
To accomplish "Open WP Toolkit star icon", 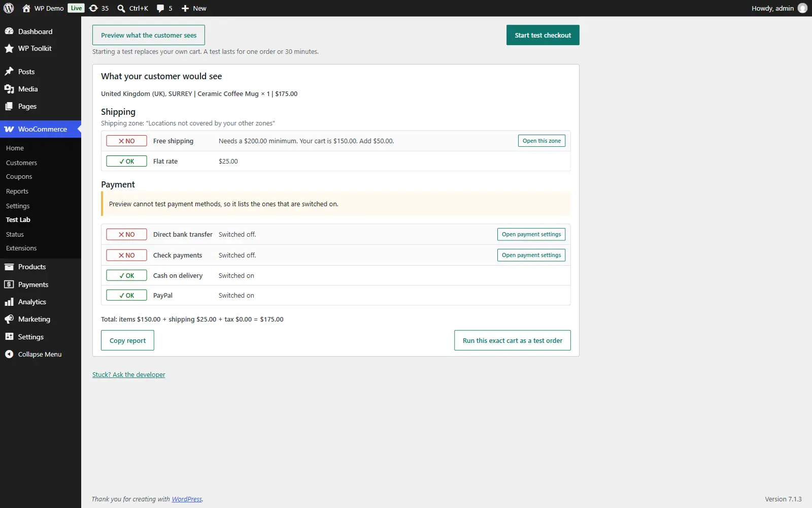I will [9, 48].
